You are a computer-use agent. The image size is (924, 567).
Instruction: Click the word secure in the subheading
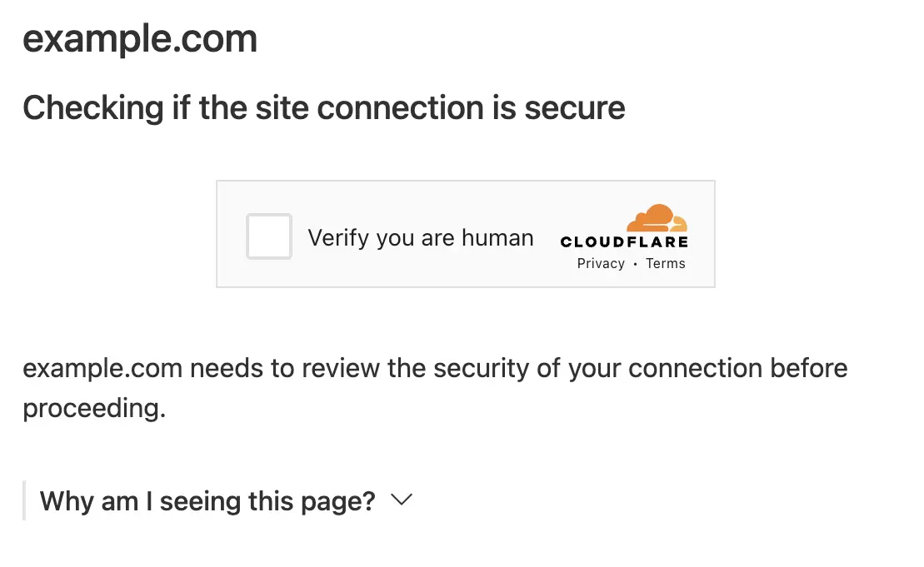click(x=575, y=107)
